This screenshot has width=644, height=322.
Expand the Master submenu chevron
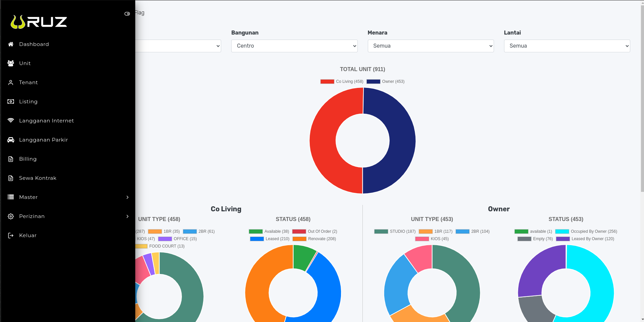tap(128, 197)
